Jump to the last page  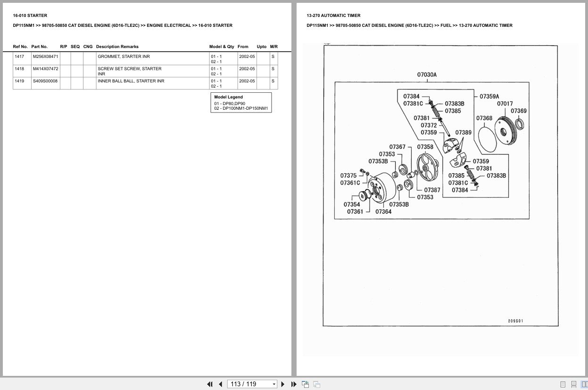pos(294,384)
